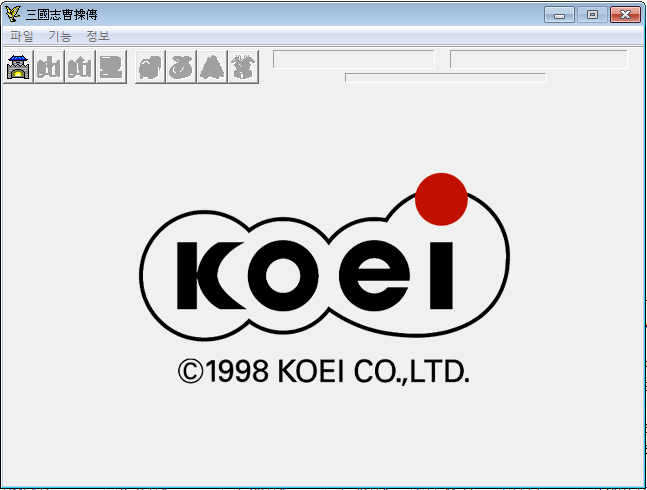Click the grayed-out helmet toolbar icon
Image resolution: width=647 pixels, height=490 pixels.
(150, 67)
